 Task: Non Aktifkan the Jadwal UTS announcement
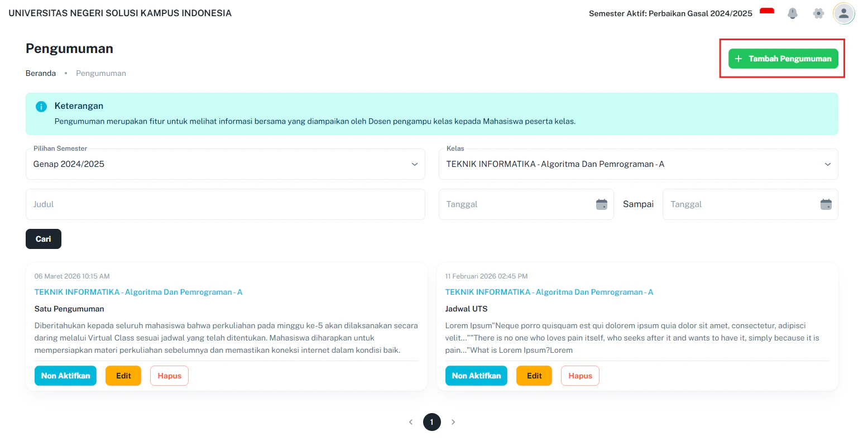pyautogui.click(x=476, y=376)
